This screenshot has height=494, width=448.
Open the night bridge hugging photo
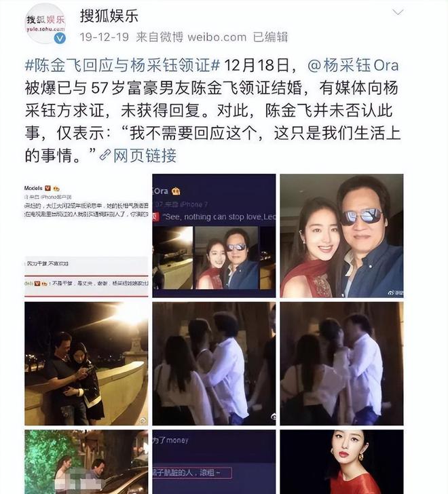[x=86, y=364]
